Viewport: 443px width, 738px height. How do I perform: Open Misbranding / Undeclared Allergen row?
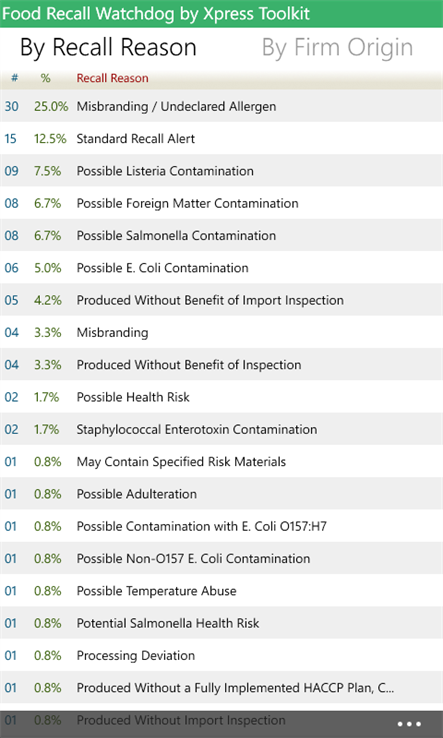pos(221,106)
